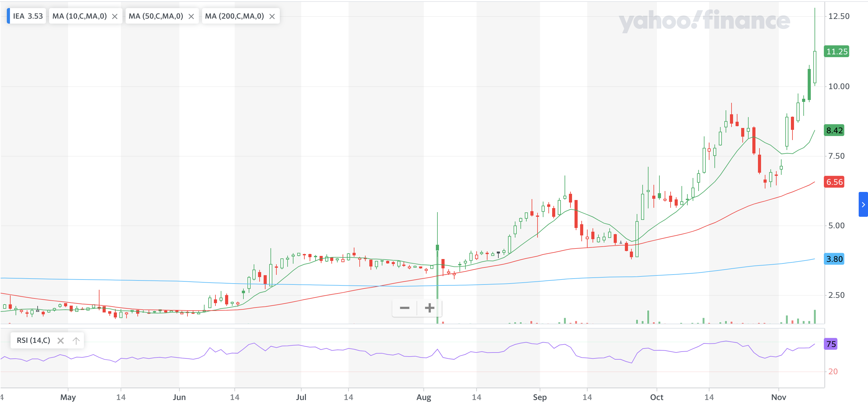Remove the MA (200,C,MA,0) indicator
Screen dimensions: 868x405
pyautogui.click(x=272, y=16)
